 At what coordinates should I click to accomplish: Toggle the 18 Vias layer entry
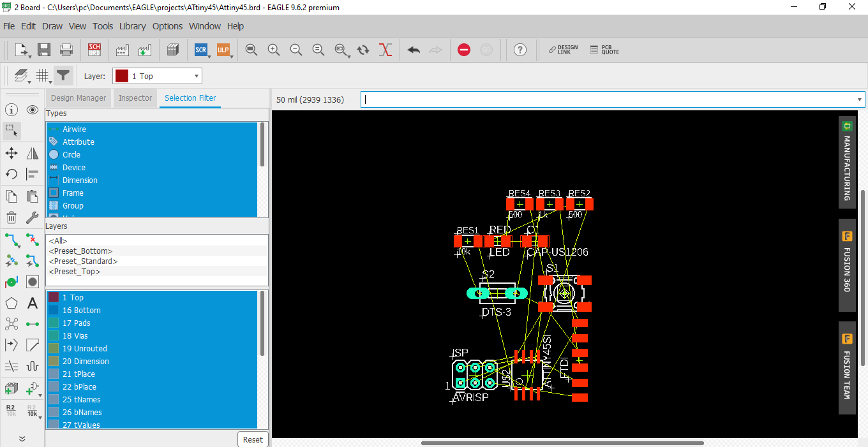pyautogui.click(x=151, y=336)
